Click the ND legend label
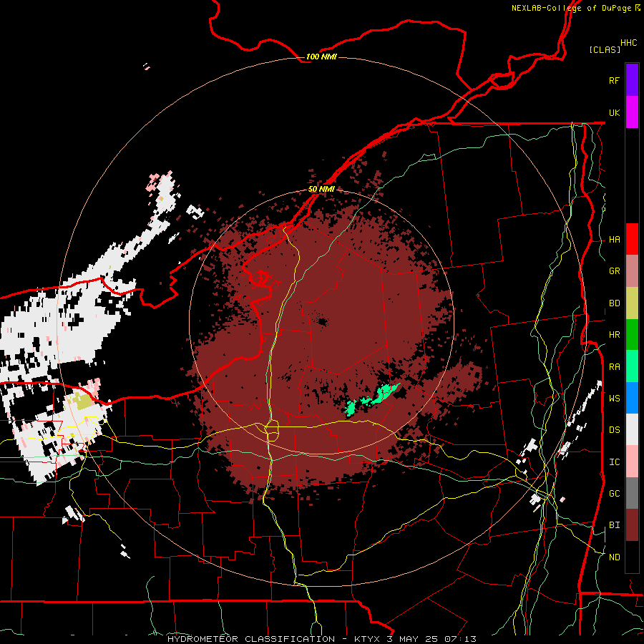This screenshot has height=644, width=644. coord(614,557)
